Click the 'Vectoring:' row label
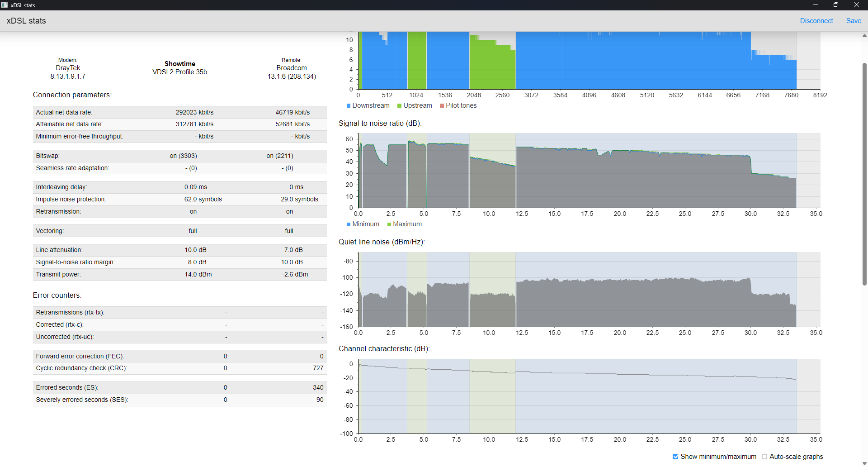 pyautogui.click(x=50, y=231)
